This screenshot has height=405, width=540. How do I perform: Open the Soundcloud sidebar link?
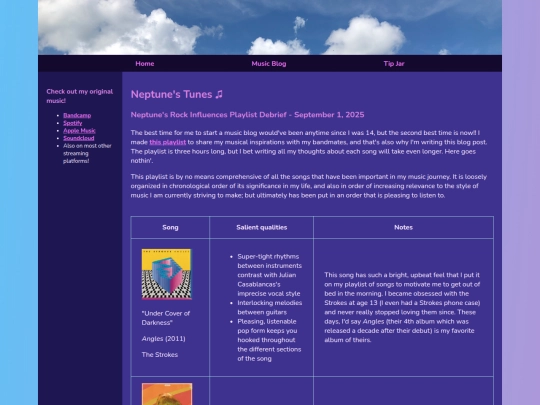pos(79,138)
